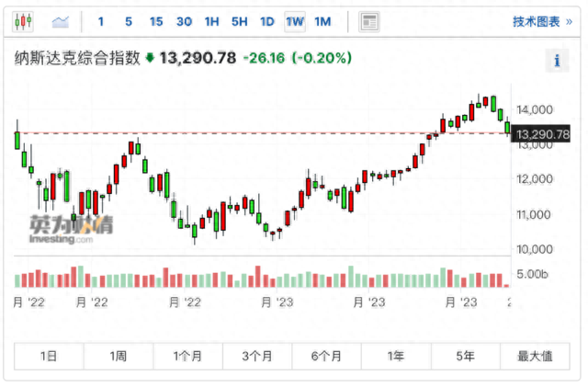The height and width of the screenshot is (387, 588).
Task: Select the 最大值 range button
Action: [x=535, y=356]
